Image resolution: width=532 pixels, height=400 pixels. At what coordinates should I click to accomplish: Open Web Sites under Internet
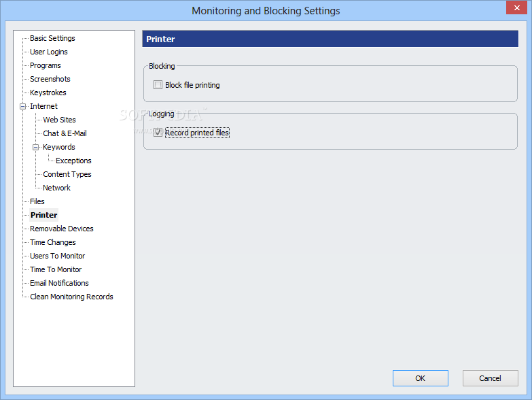[59, 120]
